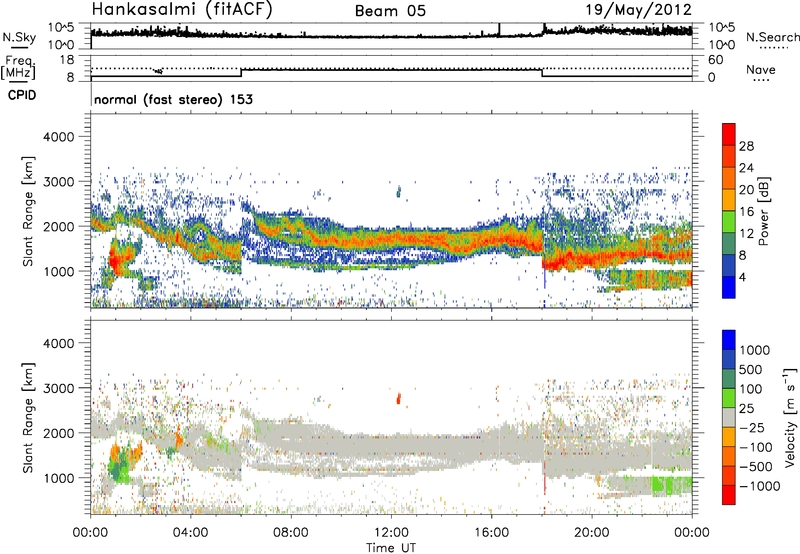Image resolution: width=800 pixels, height=554 pixels.
Task: Click the 'Velocity [m s-1]' colorbar title
Action: point(790,417)
